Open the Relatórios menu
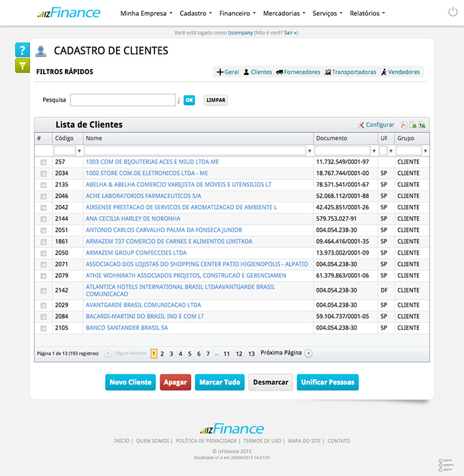This screenshot has height=476, width=464. click(367, 13)
